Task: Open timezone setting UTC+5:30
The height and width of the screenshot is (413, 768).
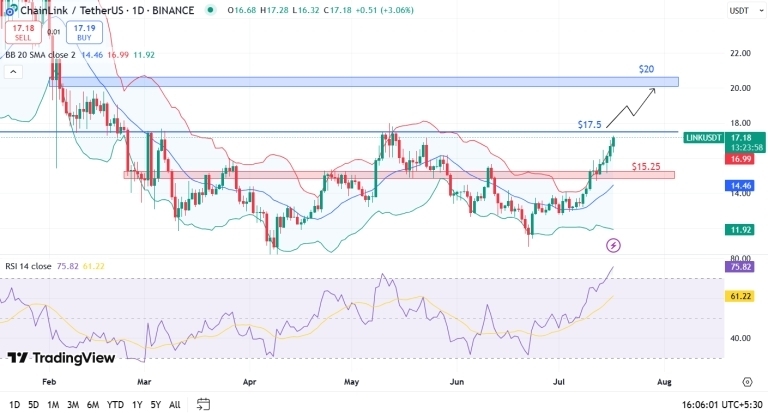Action: click(722, 405)
